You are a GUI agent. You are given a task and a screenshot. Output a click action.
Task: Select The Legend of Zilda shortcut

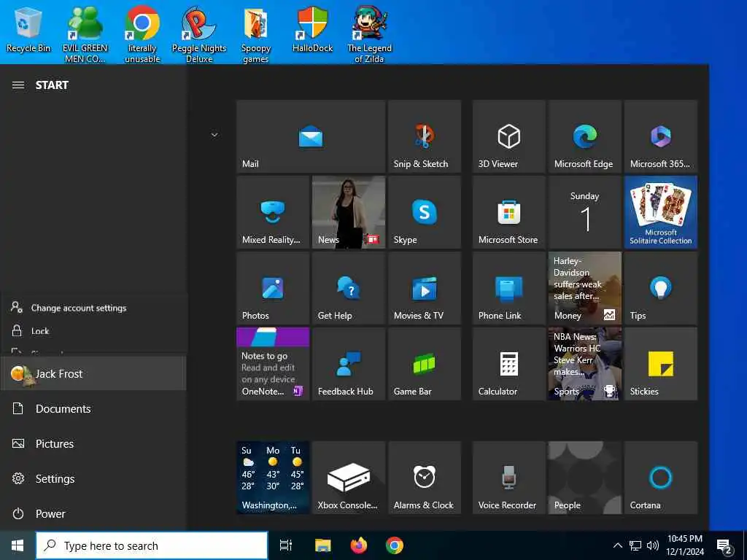tap(369, 34)
